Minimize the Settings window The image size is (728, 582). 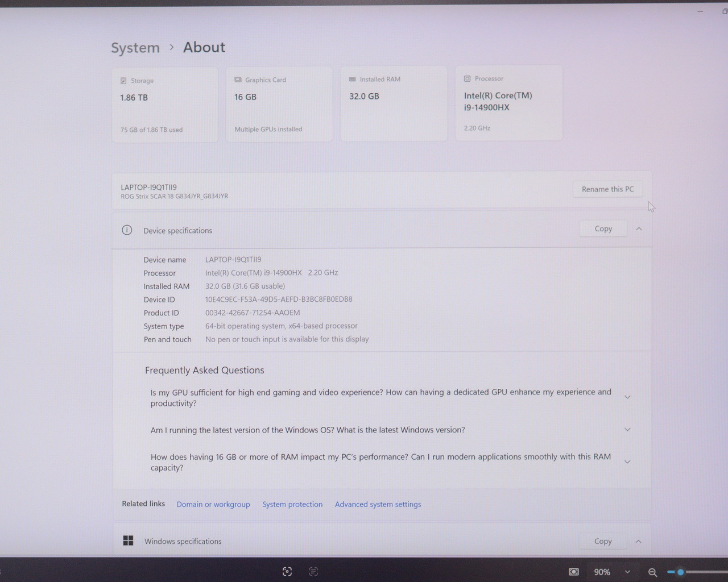pos(700,11)
